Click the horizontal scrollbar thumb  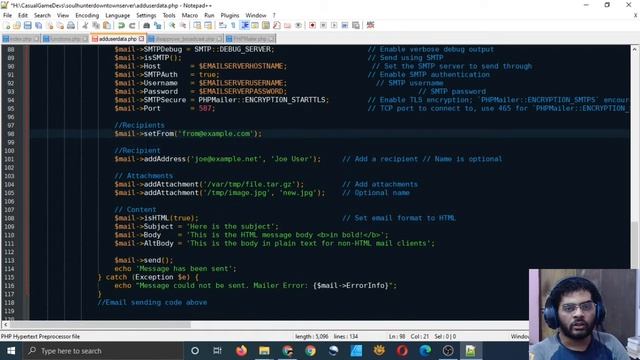pos(100,324)
